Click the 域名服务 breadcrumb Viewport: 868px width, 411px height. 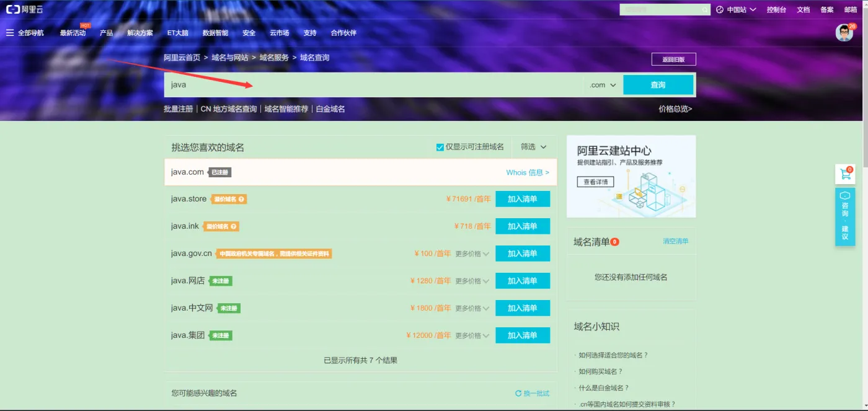[x=274, y=58]
